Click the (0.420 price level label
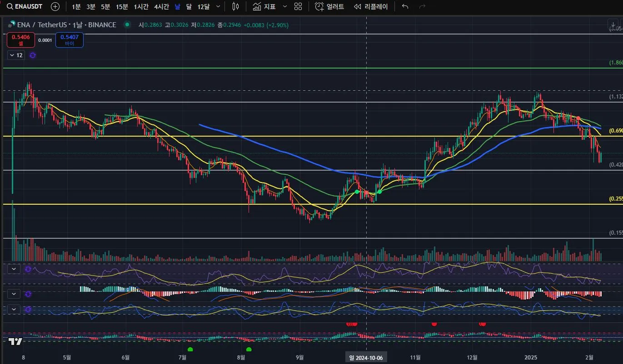Screen dimensions: 623x364 point(616,165)
